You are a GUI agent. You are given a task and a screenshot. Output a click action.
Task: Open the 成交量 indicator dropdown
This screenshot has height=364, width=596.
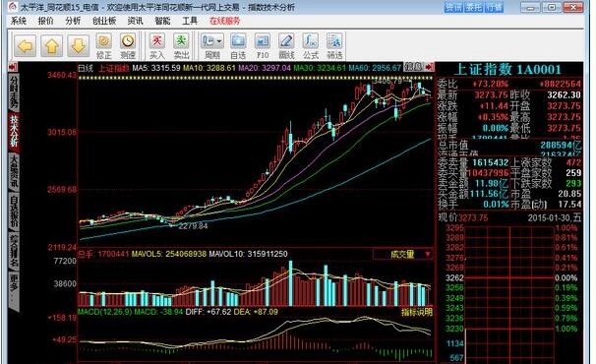pyautogui.click(x=403, y=254)
